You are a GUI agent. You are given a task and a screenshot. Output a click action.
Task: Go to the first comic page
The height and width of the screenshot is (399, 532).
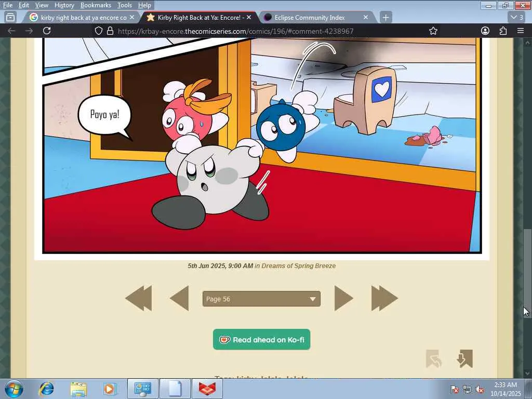(138, 298)
